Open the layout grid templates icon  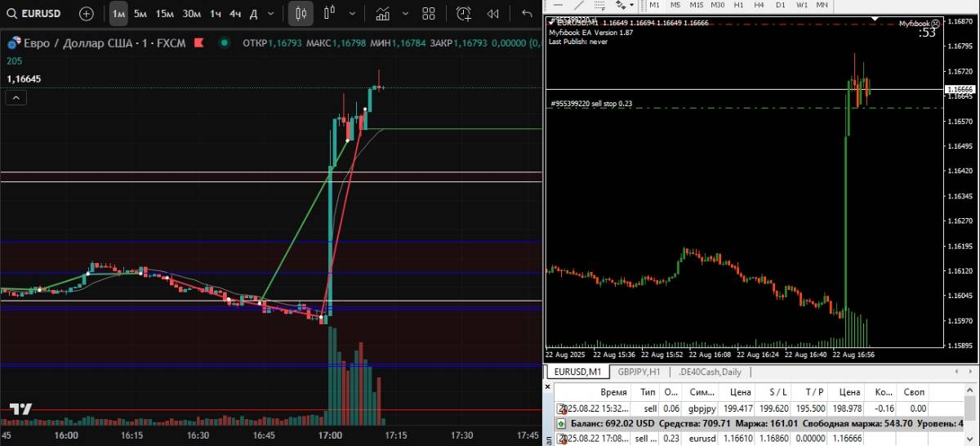[429, 13]
